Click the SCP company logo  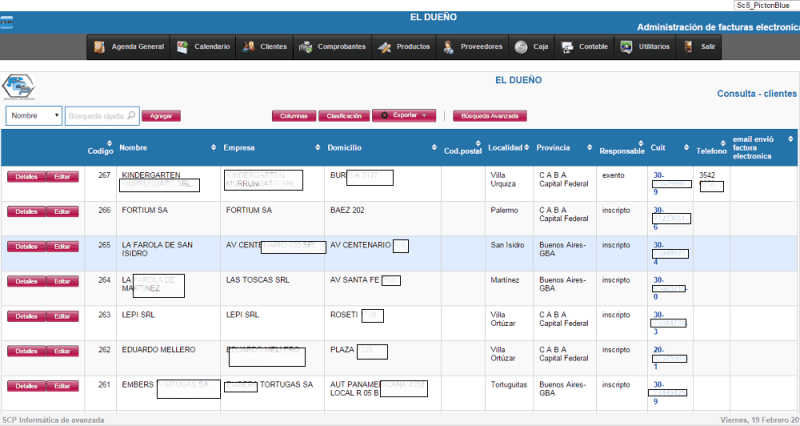[18, 87]
